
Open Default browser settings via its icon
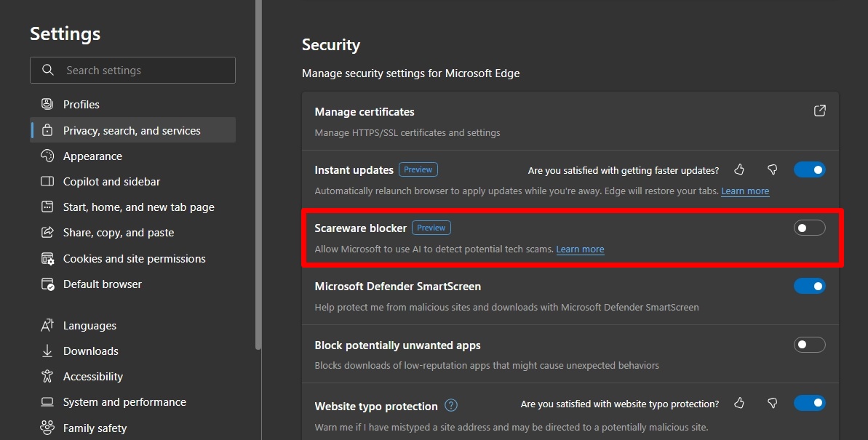coord(47,284)
